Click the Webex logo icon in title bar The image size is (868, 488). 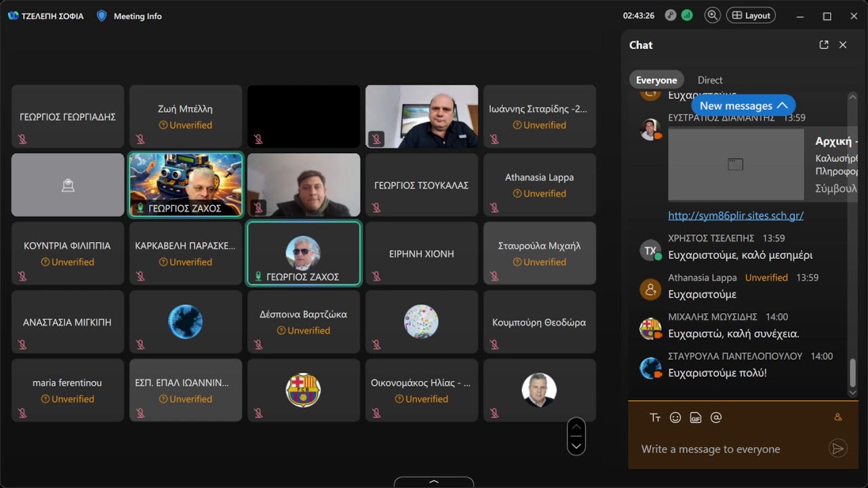13,16
